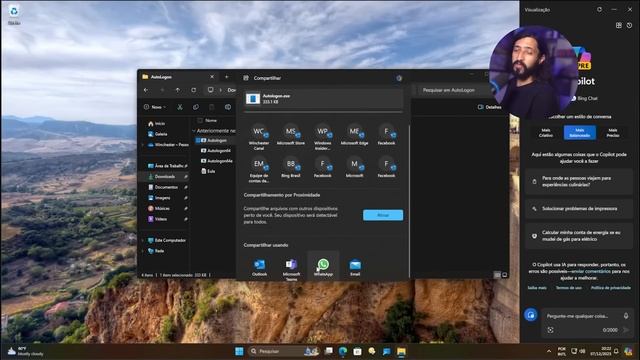Select the Microsoft Store contact (MS)
Screen dimensions: 640x360
pyautogui.click(x=291, y=135)
